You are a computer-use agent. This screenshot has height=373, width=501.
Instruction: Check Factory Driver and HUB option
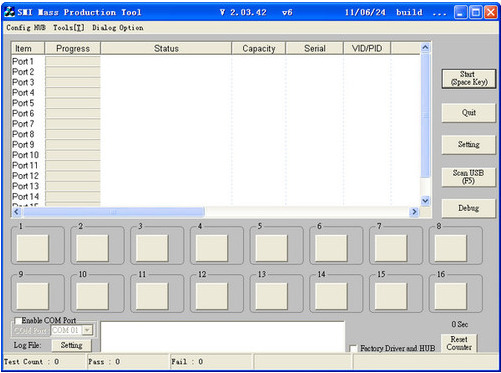tap(353, 349)
